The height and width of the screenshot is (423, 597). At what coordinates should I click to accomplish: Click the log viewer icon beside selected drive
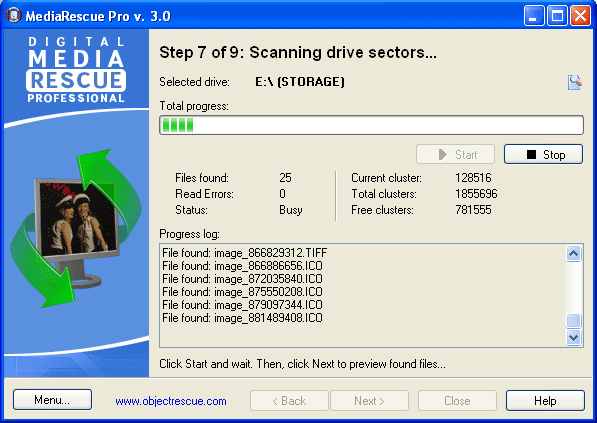575,82
